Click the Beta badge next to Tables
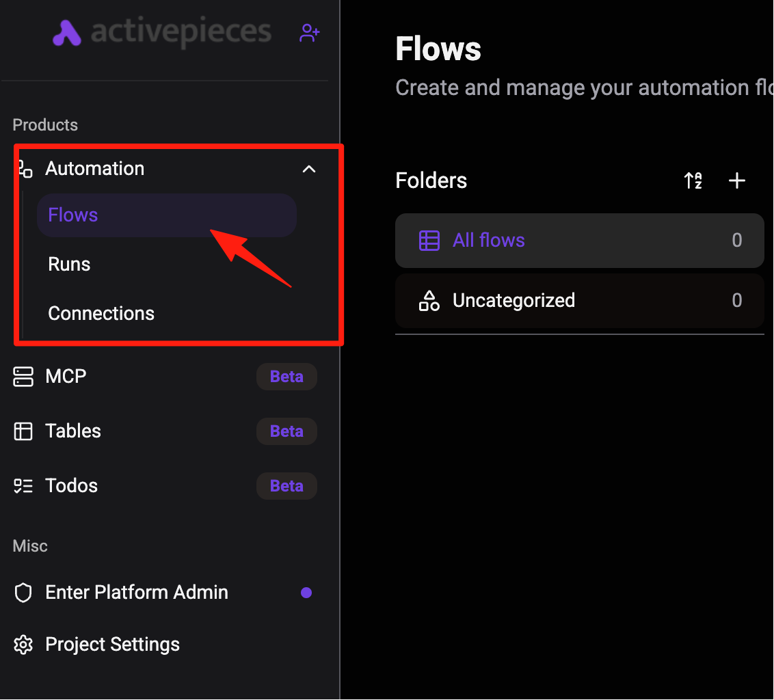The height and width of the screenshot is (700, 774). [x=286, y=431]
